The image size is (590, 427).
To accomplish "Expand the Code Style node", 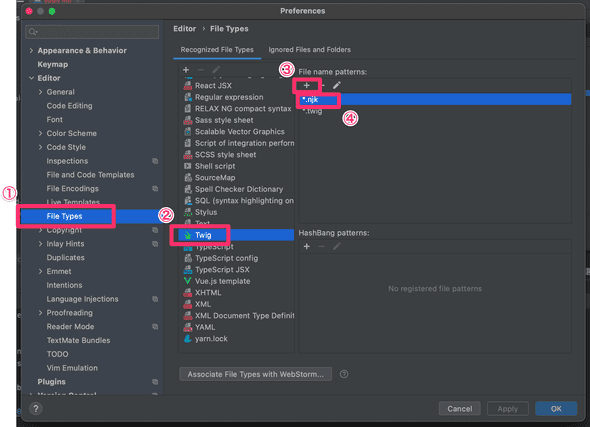I will 40,147.
